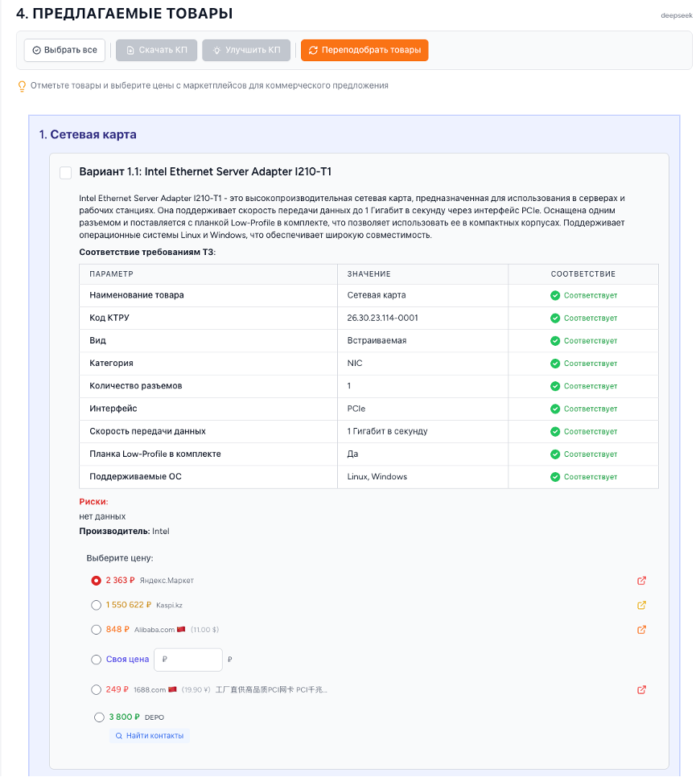The height and width of the screenshot is (777, 700).
Task: Click the Скачать КП button
Action: pos(155,50)
